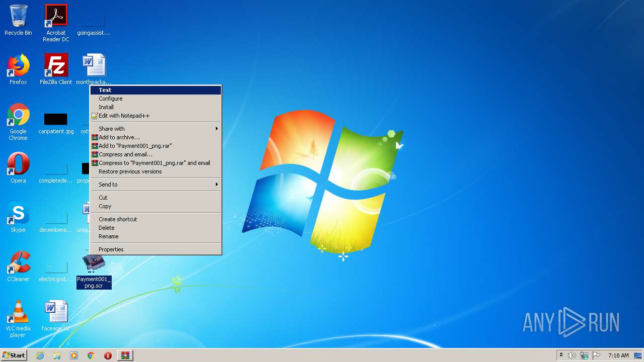Choose Test in the context menu
The image size is (644, 362).
click(156, 90)
